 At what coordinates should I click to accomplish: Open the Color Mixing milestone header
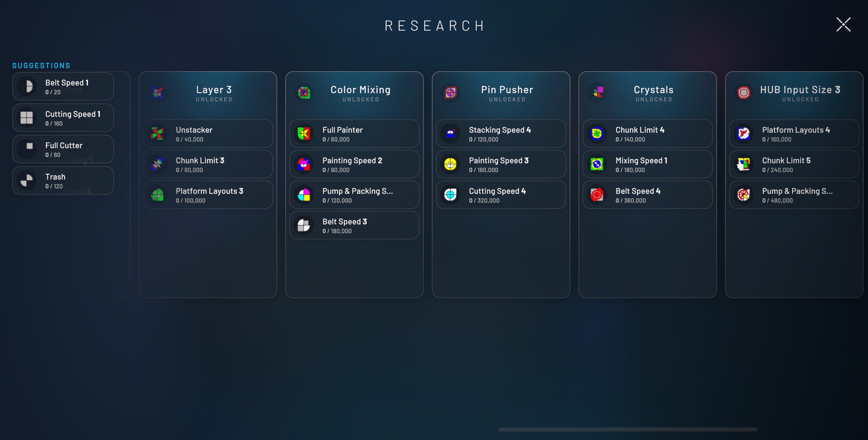point(354,93)
